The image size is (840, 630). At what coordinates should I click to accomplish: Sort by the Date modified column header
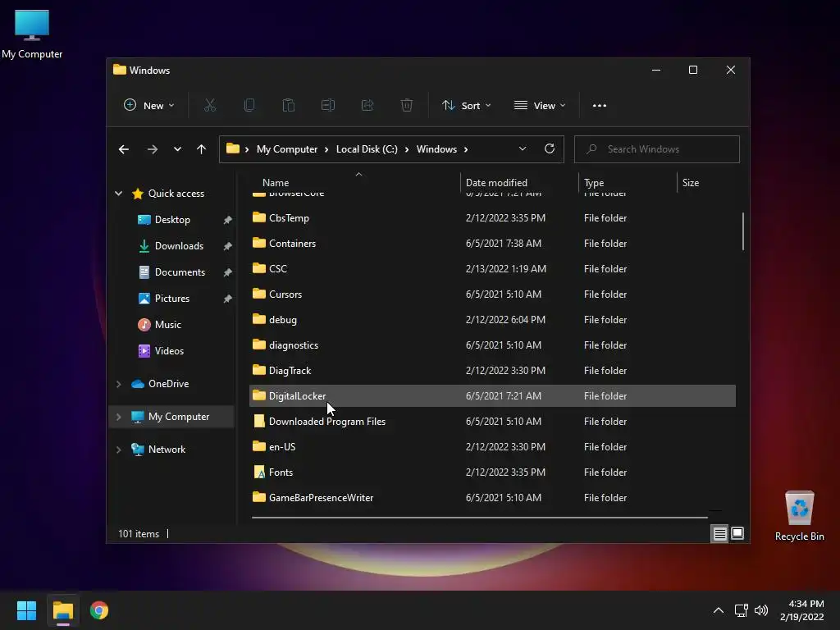click(x=496, y=183)
